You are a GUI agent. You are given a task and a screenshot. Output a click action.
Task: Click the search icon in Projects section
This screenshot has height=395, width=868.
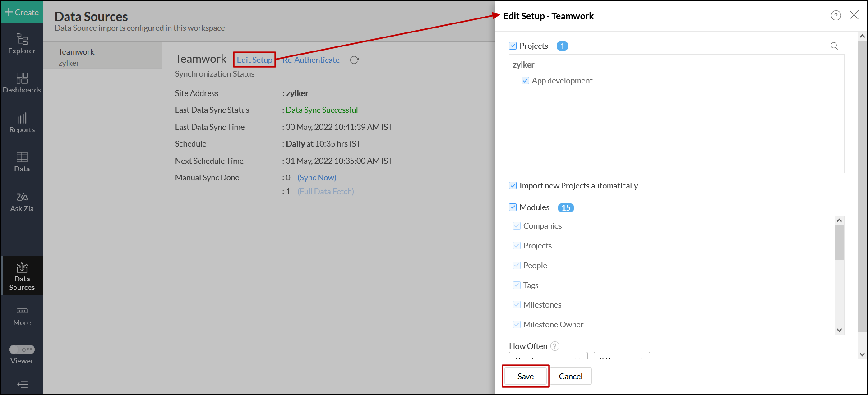[x=834, y=46]
